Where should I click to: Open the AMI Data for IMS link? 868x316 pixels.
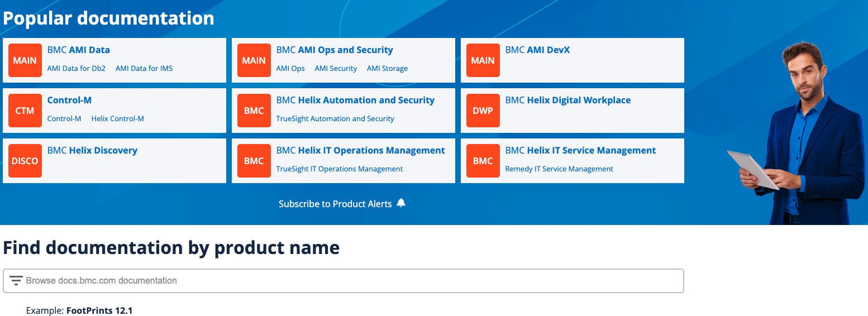click(x=144, y=68)
